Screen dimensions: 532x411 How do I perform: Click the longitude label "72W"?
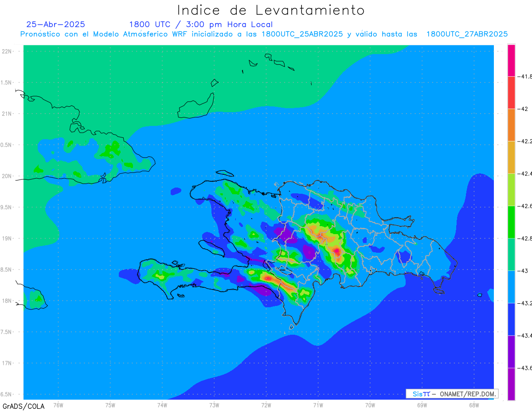266,405
